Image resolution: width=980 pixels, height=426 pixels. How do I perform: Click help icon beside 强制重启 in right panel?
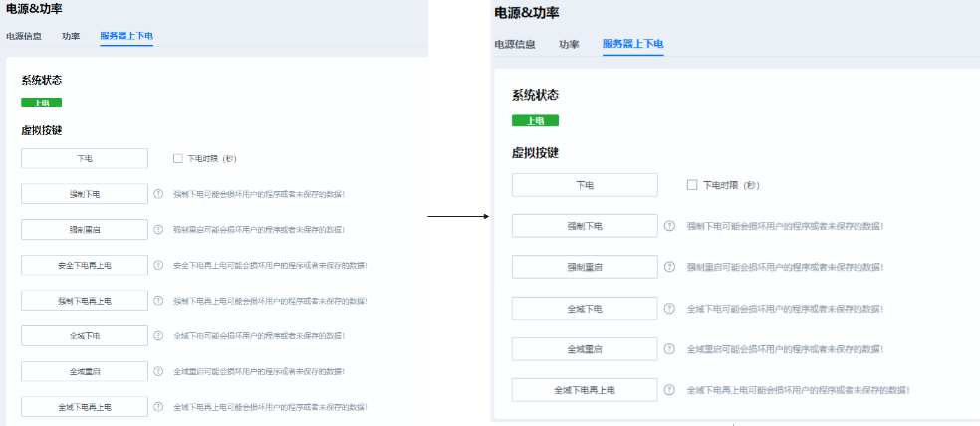coord(670,267)
